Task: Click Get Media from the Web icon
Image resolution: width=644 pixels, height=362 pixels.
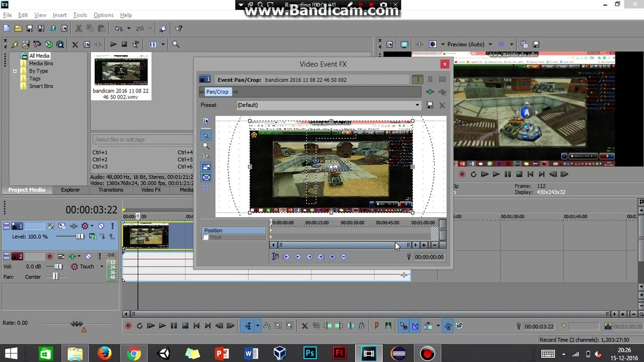Action: pyautogui.click(x=60, y=44)
